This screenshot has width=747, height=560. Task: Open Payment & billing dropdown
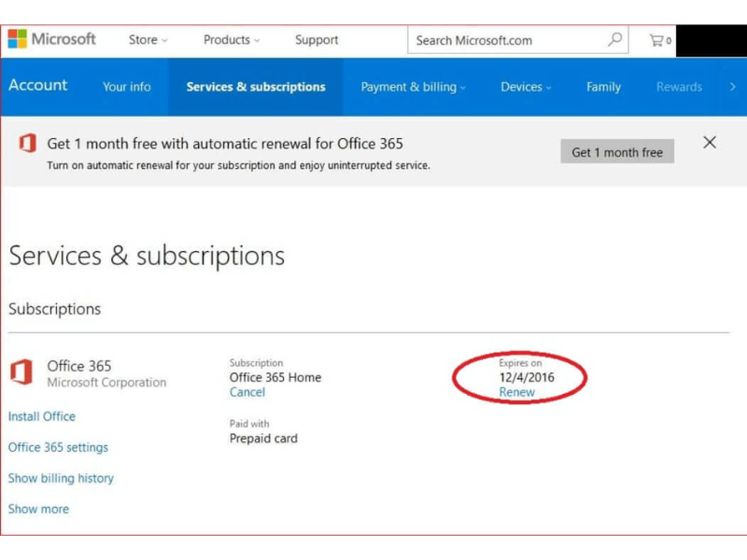[414, 87]
